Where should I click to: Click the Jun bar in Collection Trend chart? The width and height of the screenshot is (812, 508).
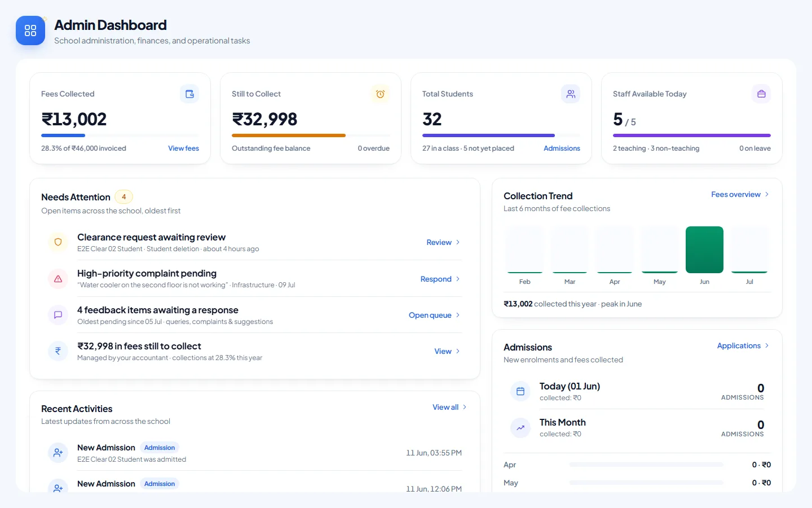[x=704, y=249]
